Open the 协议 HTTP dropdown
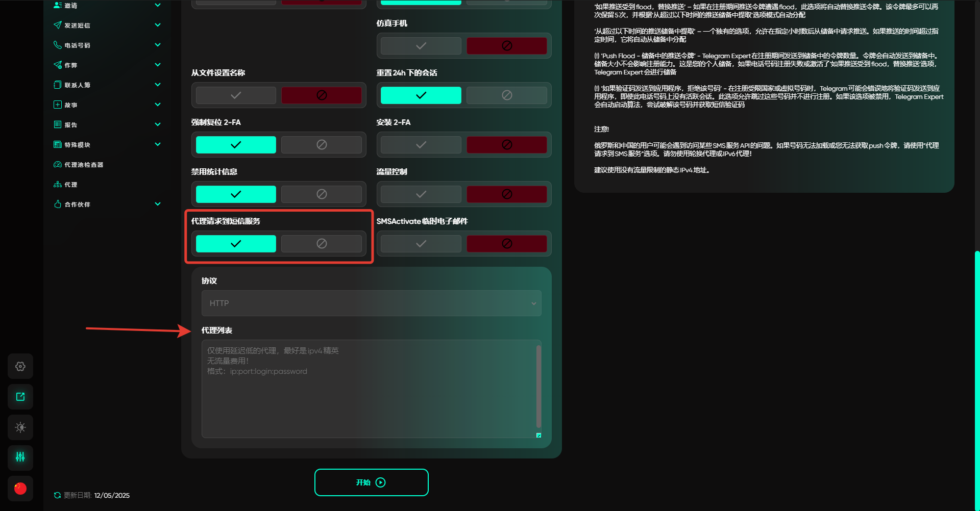Image resolution: width=980 pixels, height=511 pixels. (371, 303)
